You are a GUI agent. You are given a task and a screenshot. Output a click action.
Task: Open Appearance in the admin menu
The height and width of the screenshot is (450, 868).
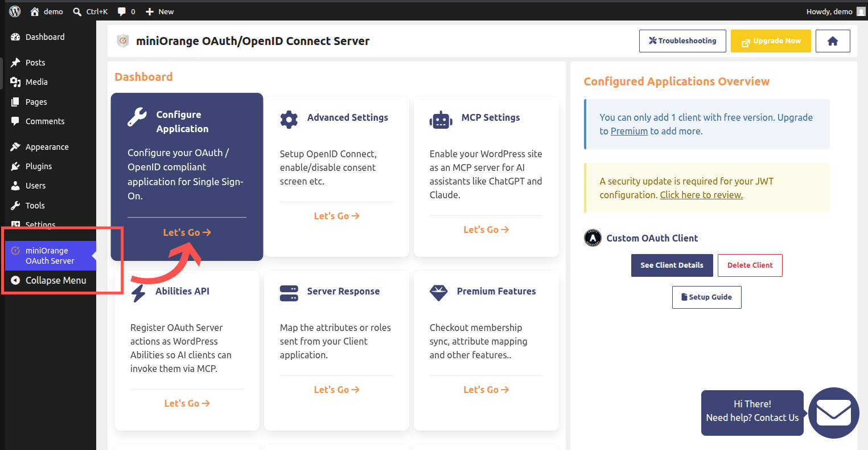(x=47, y=147)
